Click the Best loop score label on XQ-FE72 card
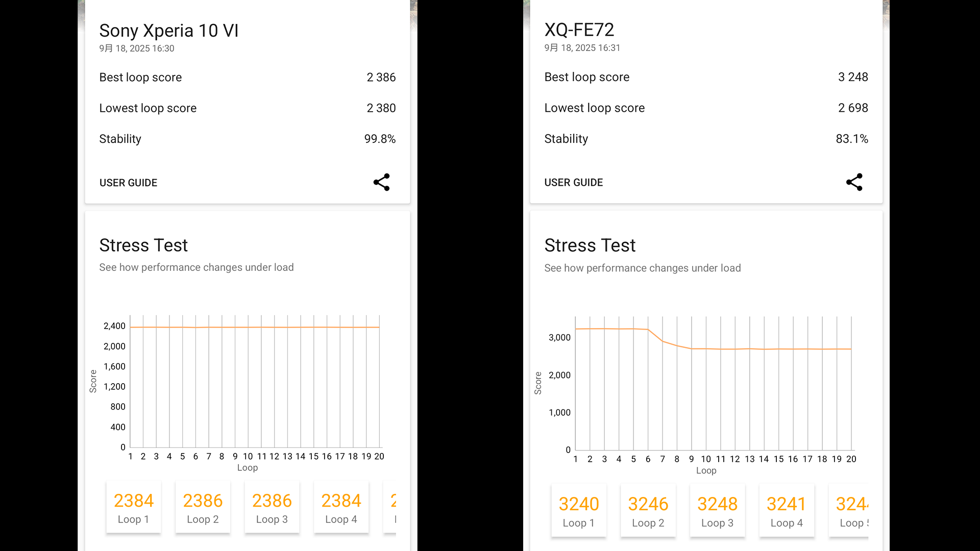980x551 pixels. (x=587, y=77)
